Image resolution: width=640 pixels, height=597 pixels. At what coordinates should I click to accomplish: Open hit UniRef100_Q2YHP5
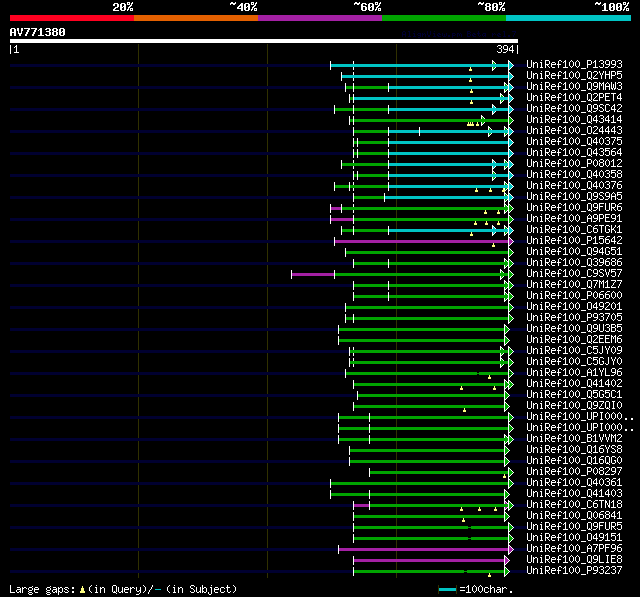coord(574,75)
